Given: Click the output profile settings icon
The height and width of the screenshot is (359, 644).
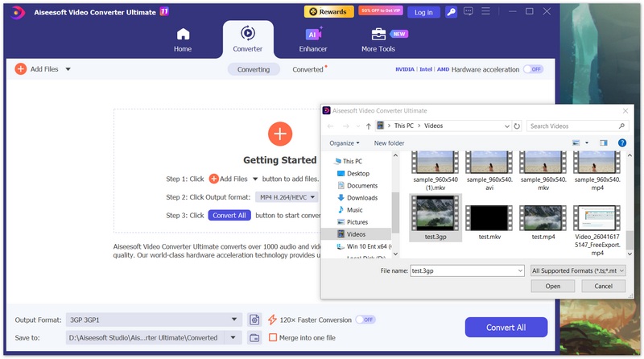Looking at the screenshot, I should pos(254,320).
